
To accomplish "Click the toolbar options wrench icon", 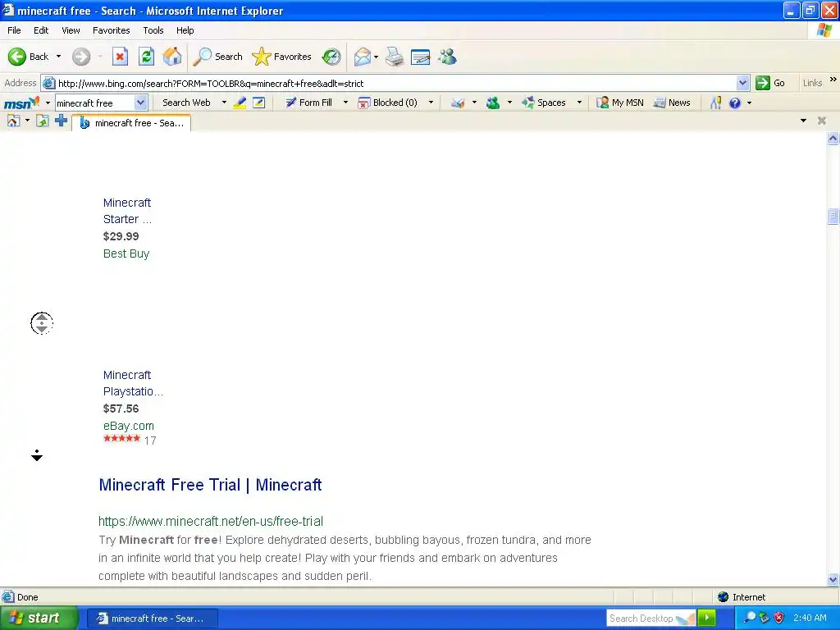I will click(x=715, y=103).
